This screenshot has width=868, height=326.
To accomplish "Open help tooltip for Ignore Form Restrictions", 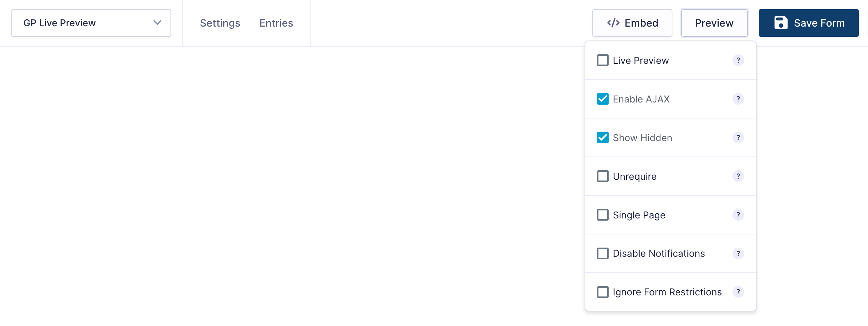I will click(x=738, y=292).
